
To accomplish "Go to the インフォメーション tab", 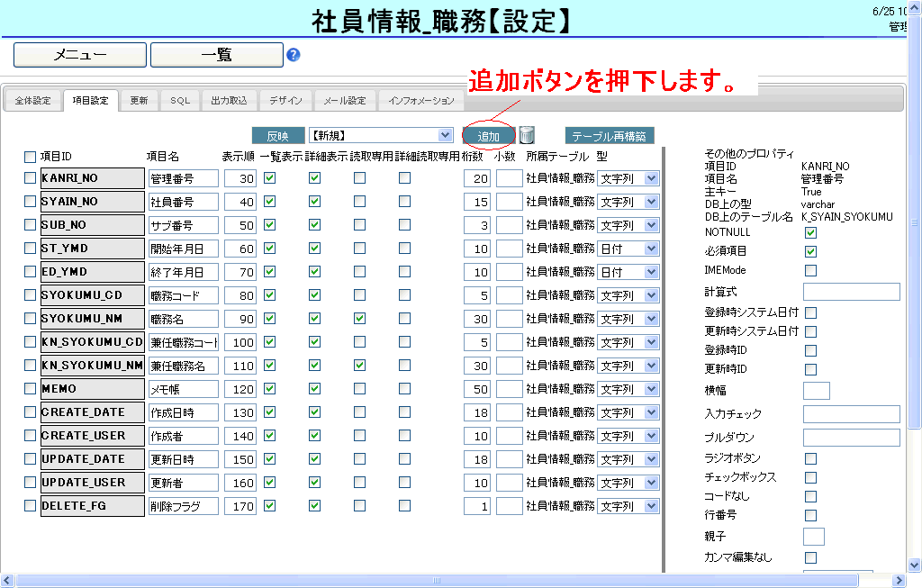I will 420,101.
